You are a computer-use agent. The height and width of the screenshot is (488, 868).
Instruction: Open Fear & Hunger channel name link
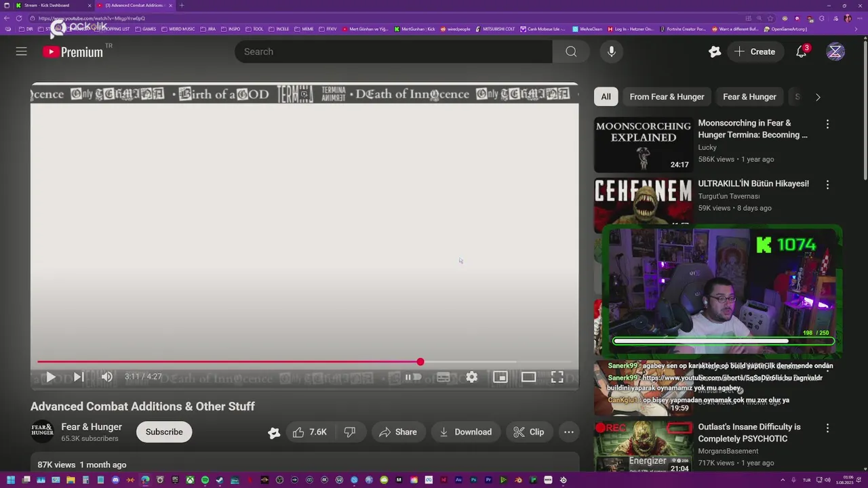click(92, 427)
